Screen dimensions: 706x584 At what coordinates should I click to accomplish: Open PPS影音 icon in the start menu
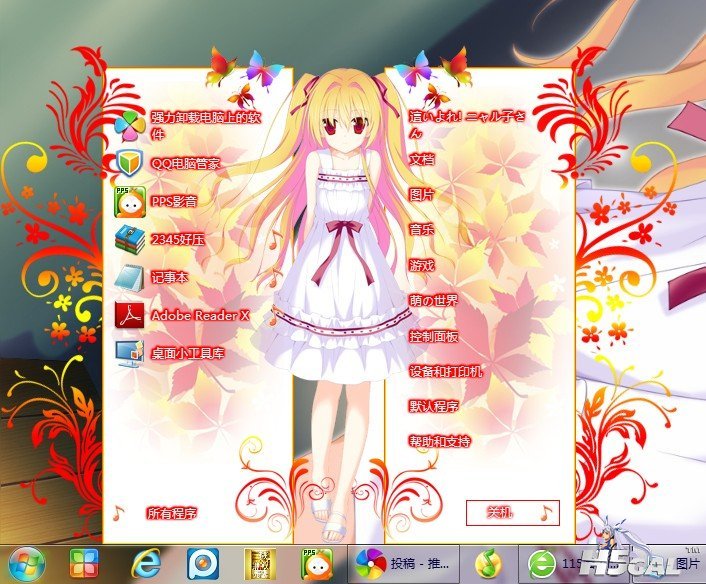coord(131,200)
